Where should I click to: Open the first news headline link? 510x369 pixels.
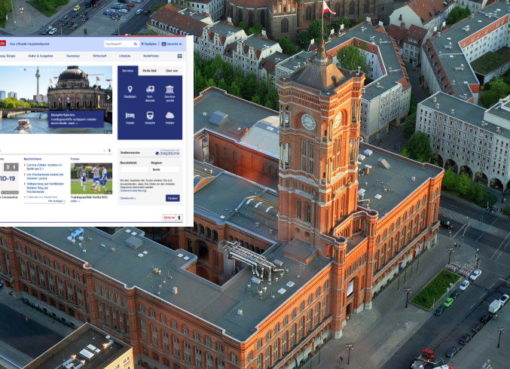coord(44,167)
